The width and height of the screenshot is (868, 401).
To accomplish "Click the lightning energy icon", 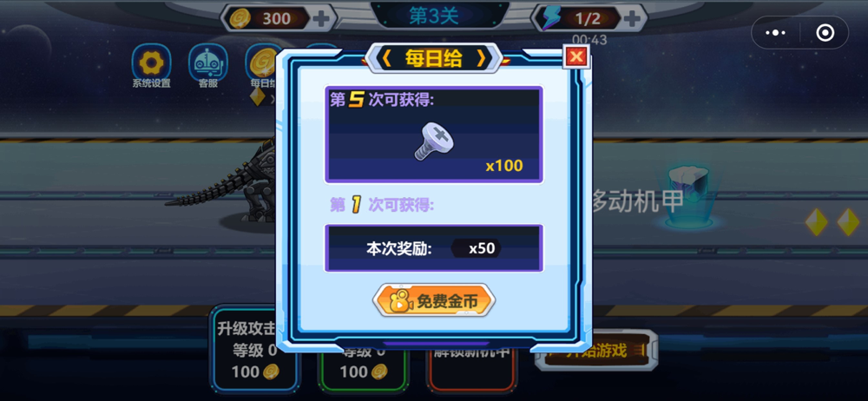I will [x=551, y=18].
